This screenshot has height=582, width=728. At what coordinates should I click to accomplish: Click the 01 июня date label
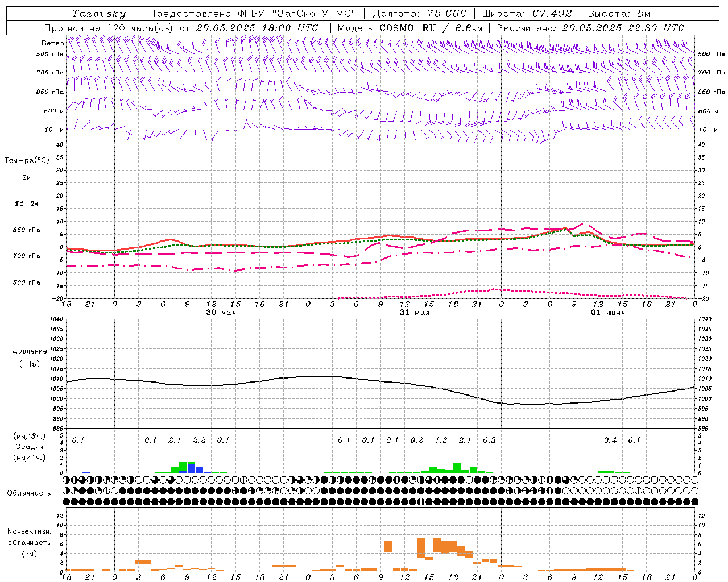click(x=607, y=313)
